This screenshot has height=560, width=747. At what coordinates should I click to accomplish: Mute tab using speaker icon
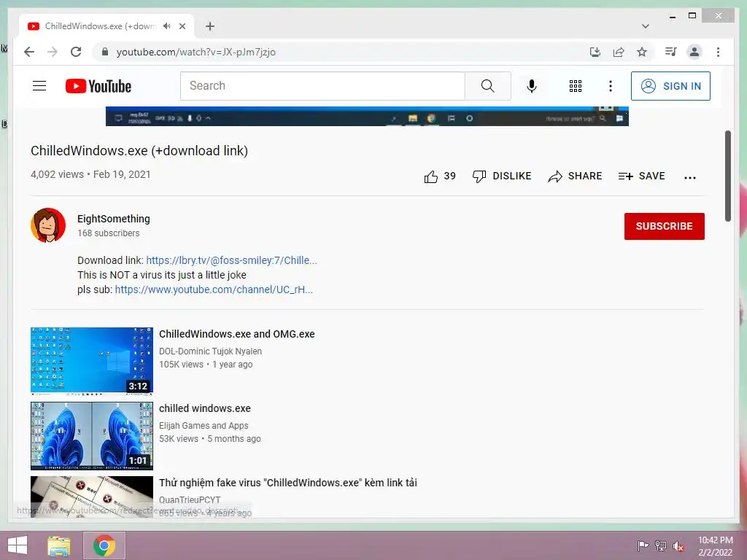167,26
